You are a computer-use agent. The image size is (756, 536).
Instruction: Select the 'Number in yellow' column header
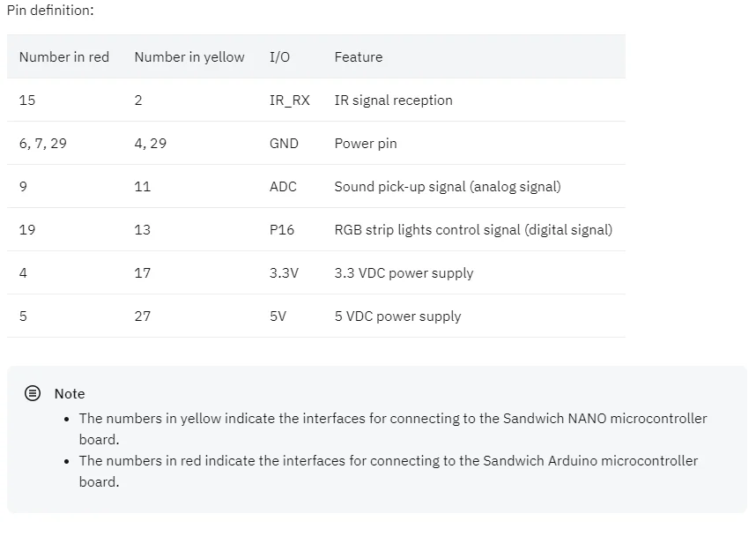coord(189,57)
